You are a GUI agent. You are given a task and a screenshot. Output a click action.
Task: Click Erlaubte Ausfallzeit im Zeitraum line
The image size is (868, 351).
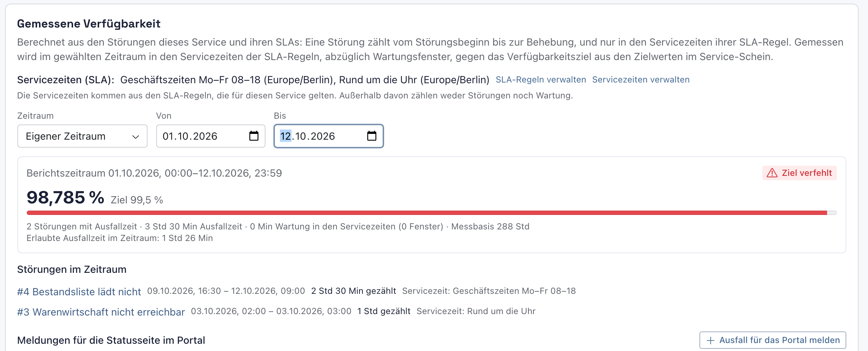(120, 238)
